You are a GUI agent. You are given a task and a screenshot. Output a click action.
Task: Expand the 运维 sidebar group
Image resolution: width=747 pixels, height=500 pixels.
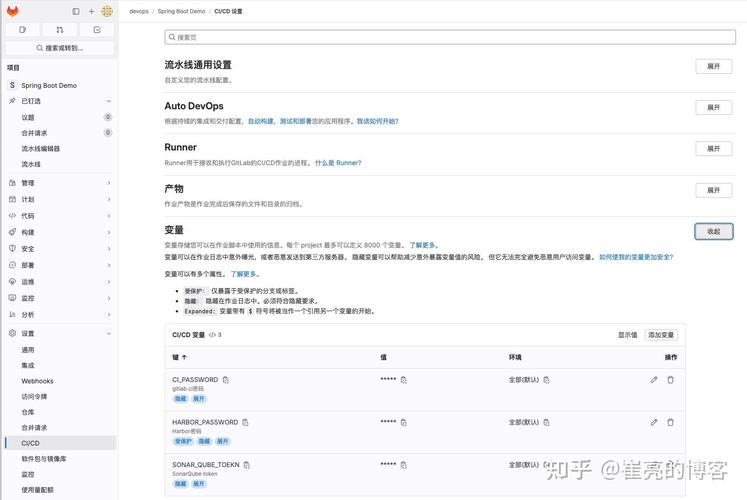pos(109,281)
